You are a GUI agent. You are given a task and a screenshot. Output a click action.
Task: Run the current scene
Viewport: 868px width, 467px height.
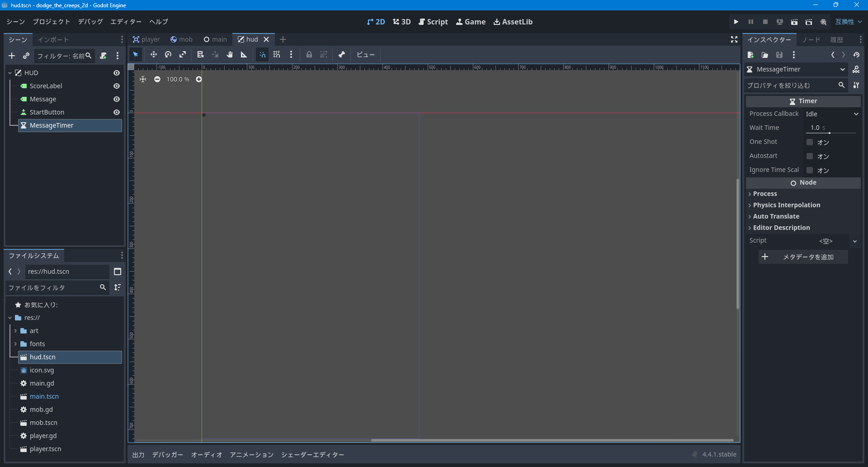pyautogui.click(x=794, y=22)
